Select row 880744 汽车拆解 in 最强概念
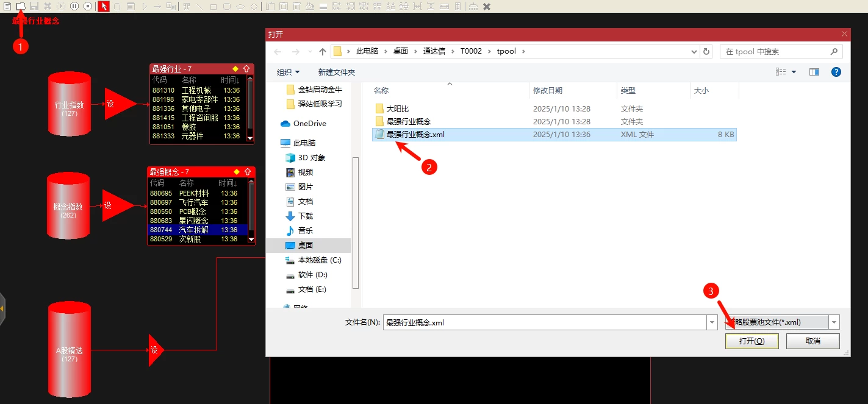Image resolution: width=868 pixels, height=404 pixels. tap(198, 230)
